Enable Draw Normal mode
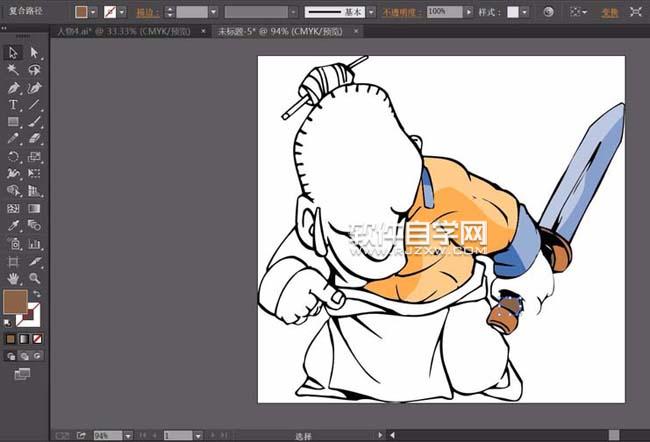Image resolution: width=650 pixels, height=442 pixels. tap(11, 356)
